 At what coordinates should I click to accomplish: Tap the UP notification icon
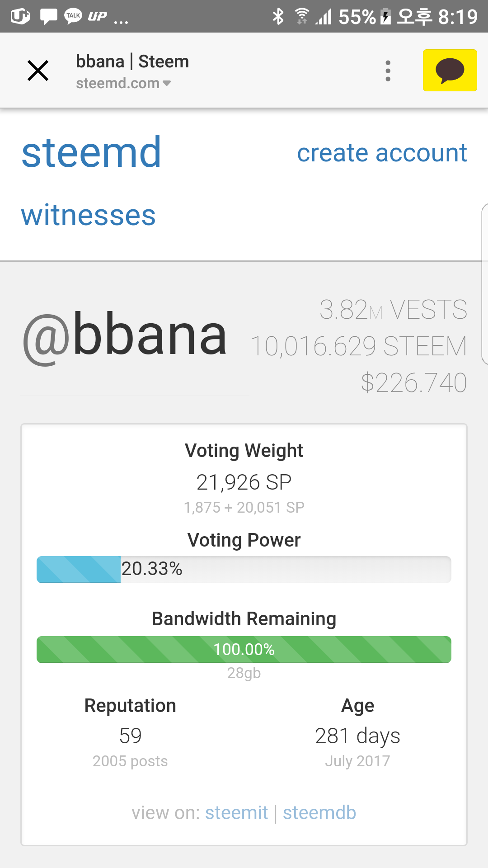click(x=97, y=17)
